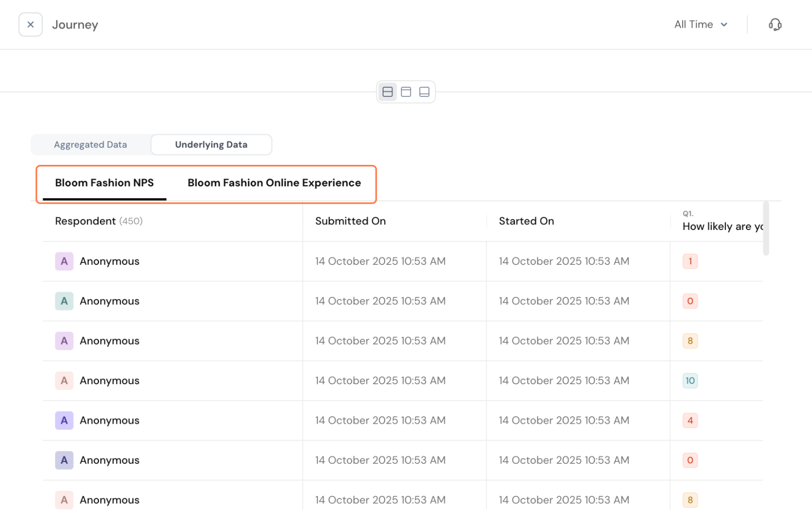Image resolution: width=812 pixels, height=515 pixels.
Task: Click the score 10 badge
Action: point(690,381)
